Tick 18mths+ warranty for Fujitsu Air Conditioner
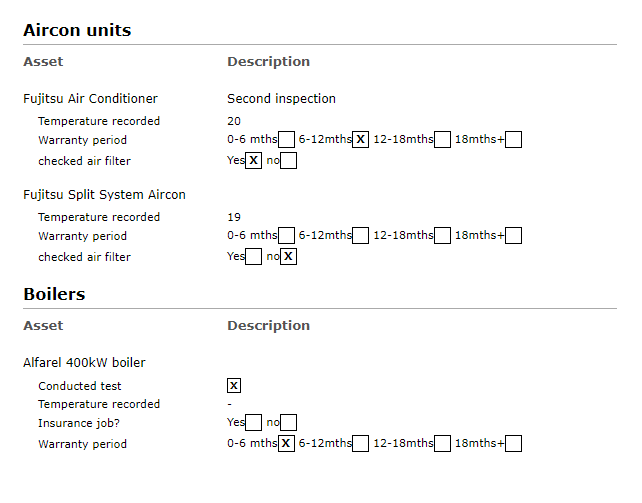 tap(513, 140)
